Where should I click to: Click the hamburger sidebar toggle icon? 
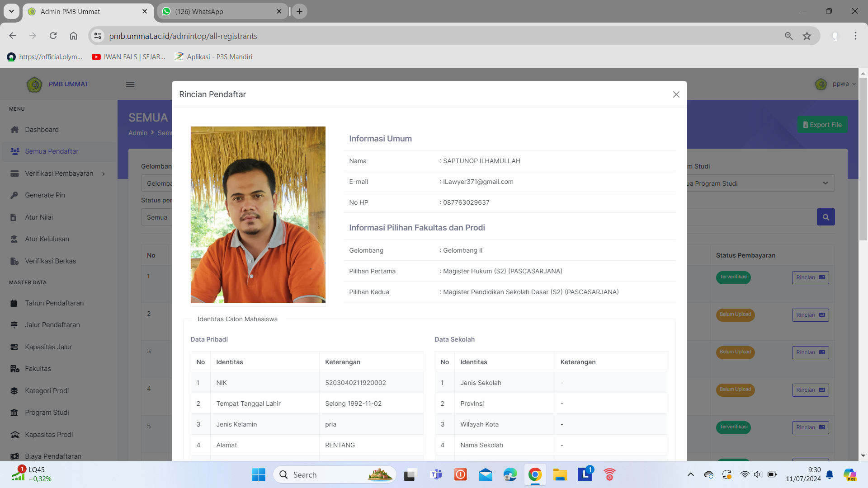point(130,84)
